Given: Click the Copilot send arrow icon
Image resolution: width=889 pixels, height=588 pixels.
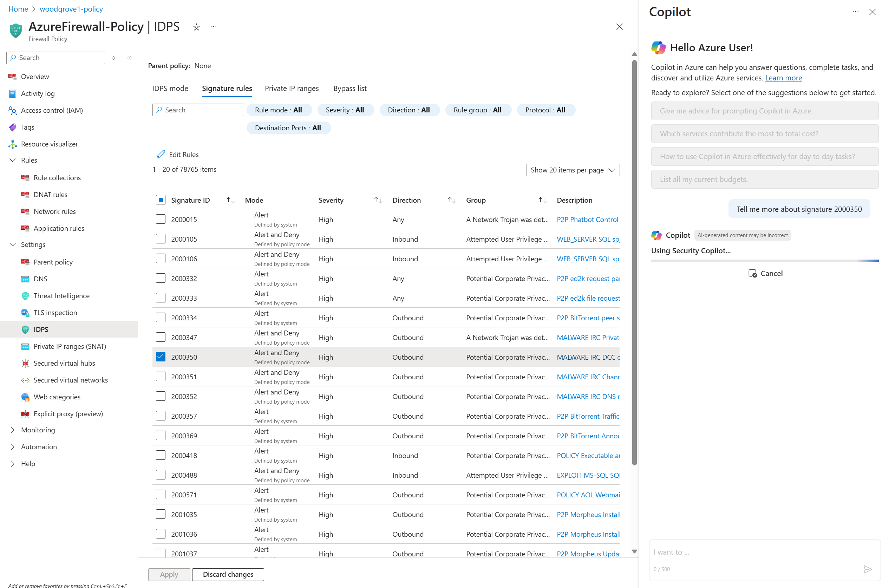Looking at the screenshot, I should tap(867, 569).
